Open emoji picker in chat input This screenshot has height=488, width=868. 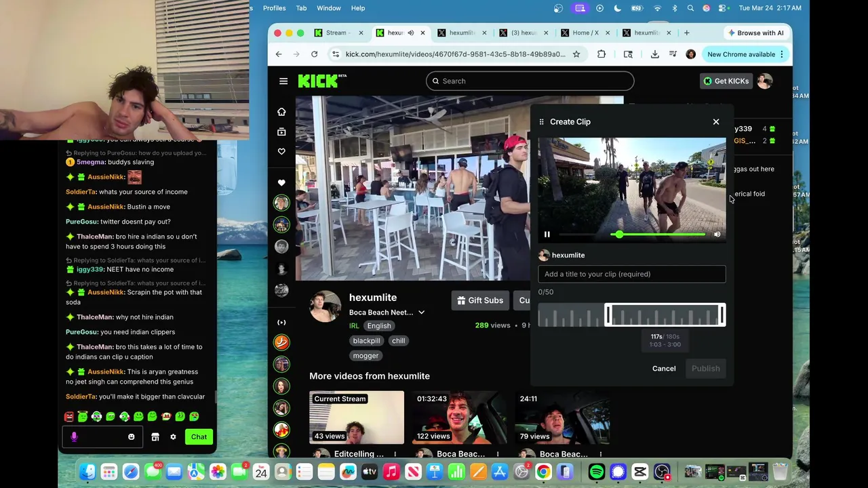[x=132, y=437]
